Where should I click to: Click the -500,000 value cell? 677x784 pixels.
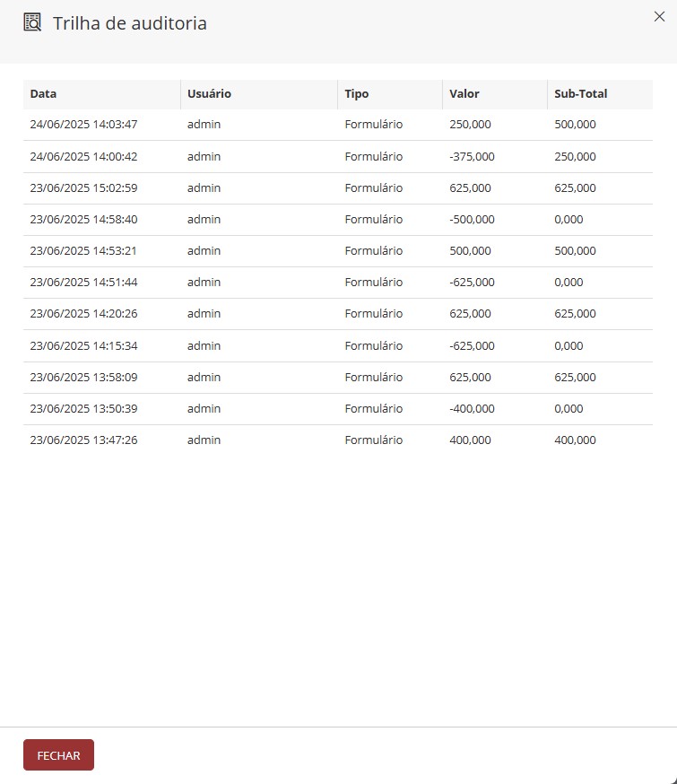tap(472, 220)
